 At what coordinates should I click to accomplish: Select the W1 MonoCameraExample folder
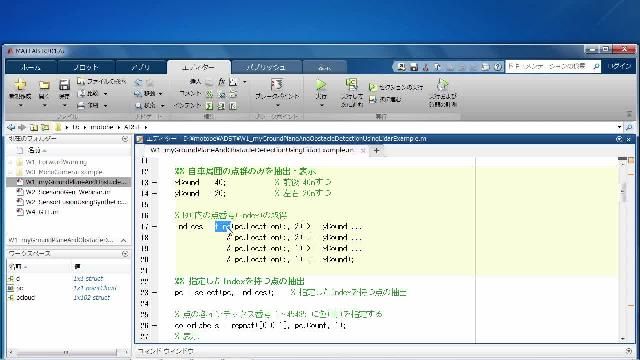64,172
